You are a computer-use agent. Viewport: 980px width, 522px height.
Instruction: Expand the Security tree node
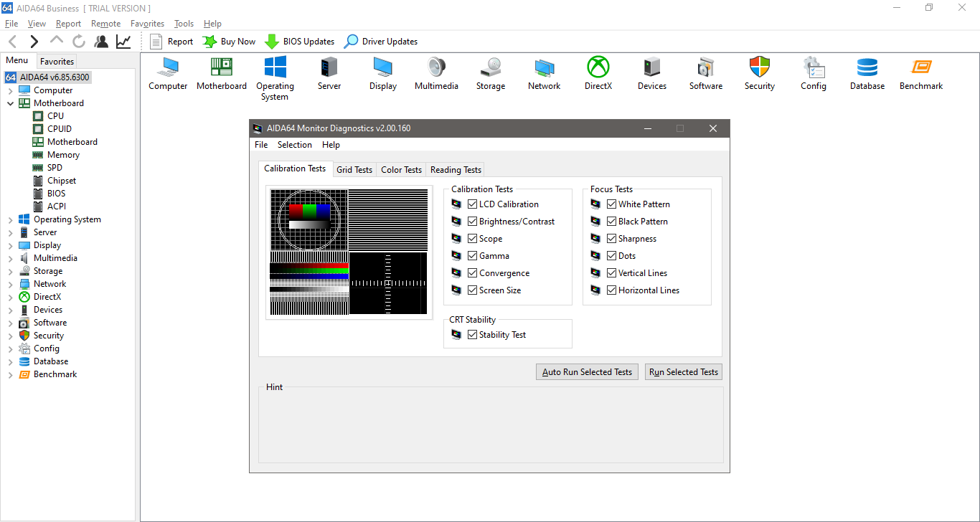[x=10, y=336]
